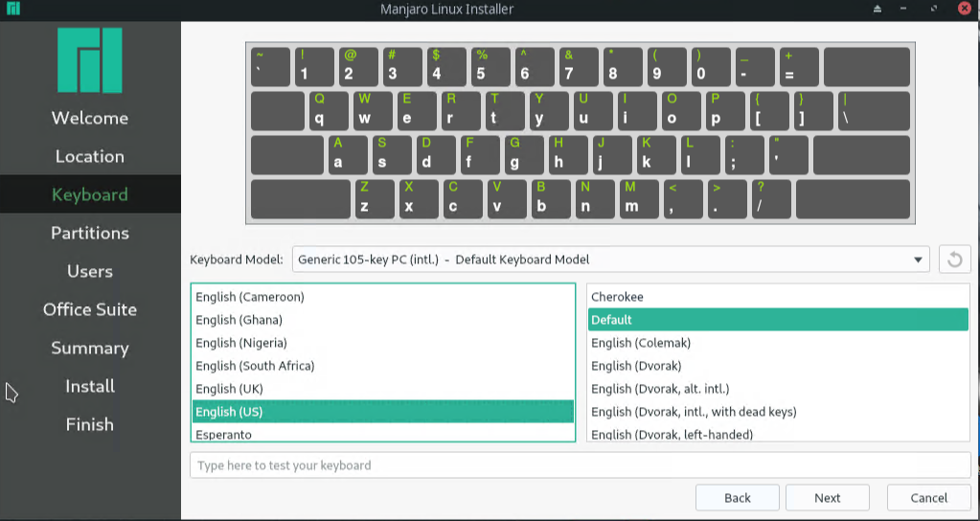Select English (Colemak) variant
980x521 pixels.
coord(640,343)
